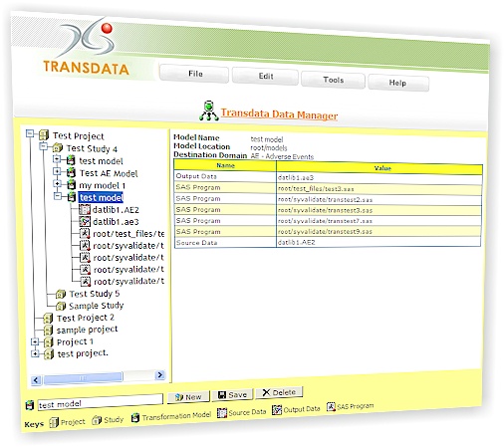504x448 pixels.
Task: Collapse the Test Study 4 node
Action: (44, 146)
